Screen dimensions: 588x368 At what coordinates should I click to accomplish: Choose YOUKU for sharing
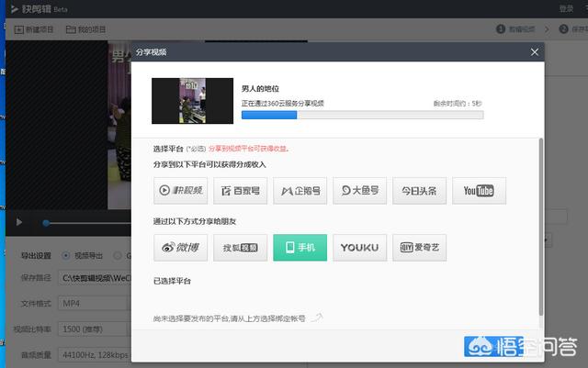(359, 248)
